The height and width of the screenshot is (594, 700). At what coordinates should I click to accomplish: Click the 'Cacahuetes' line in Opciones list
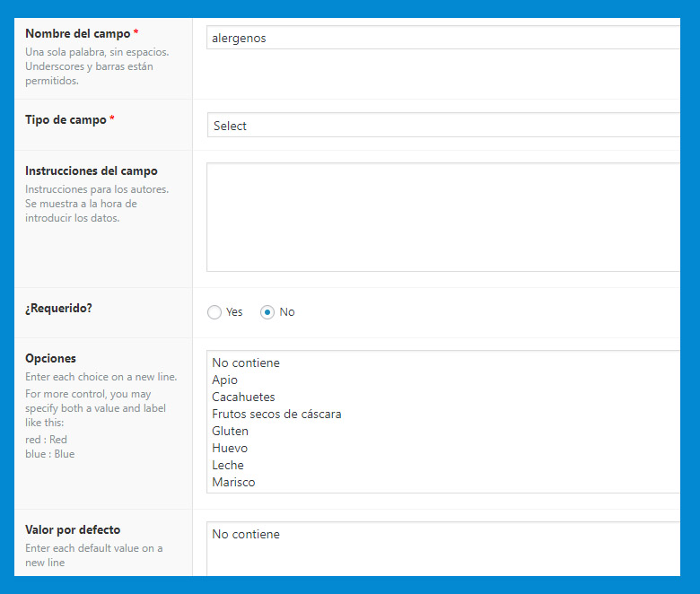[243, 397]
